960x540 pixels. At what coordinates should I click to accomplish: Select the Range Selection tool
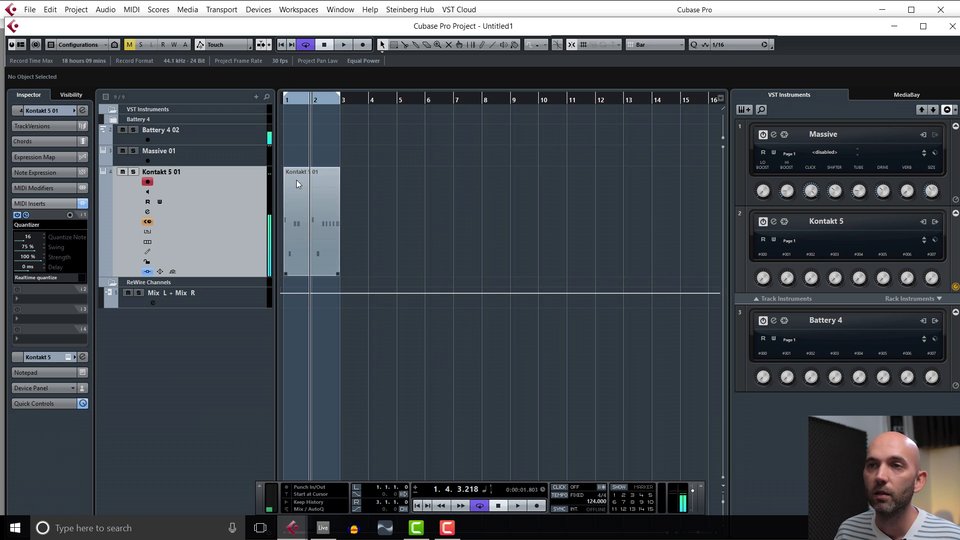point(393,45)
